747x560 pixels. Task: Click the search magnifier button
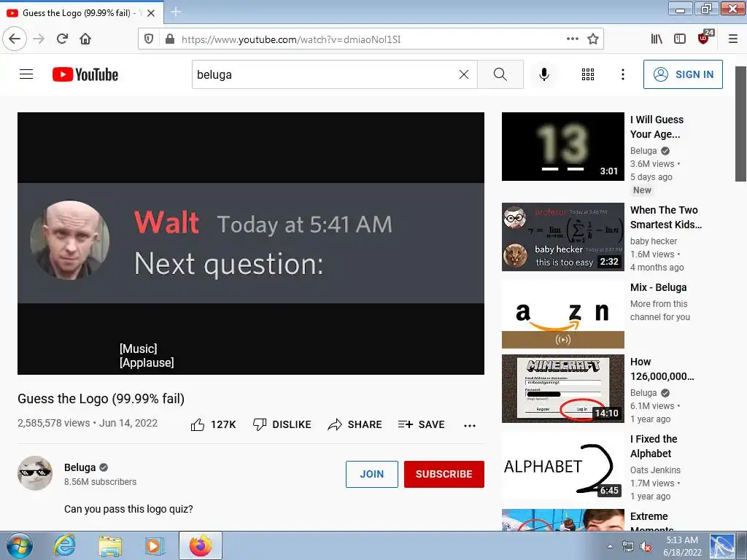[500, 74]
